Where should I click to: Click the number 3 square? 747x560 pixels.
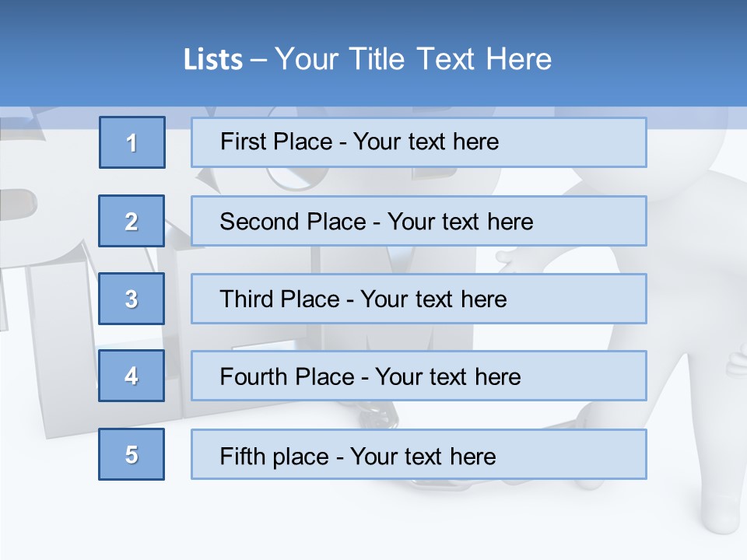(132, 299)
